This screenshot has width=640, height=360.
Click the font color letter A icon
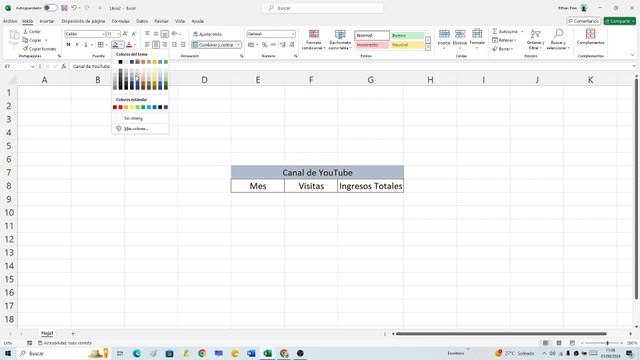[x=129, y=44]
